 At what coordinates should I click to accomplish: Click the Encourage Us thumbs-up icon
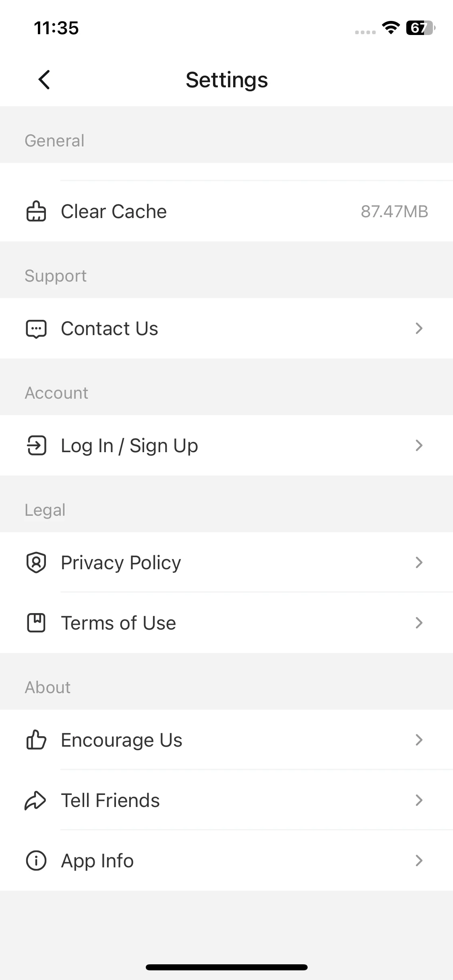tap(36, 740)
